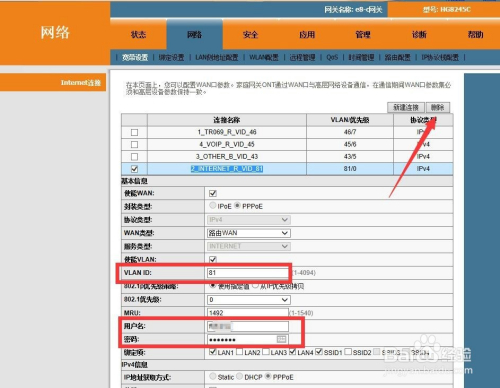Open the 协议类型 IPv4 dropdown
This screenshot has width=500, height=388.
coord(249,220)
